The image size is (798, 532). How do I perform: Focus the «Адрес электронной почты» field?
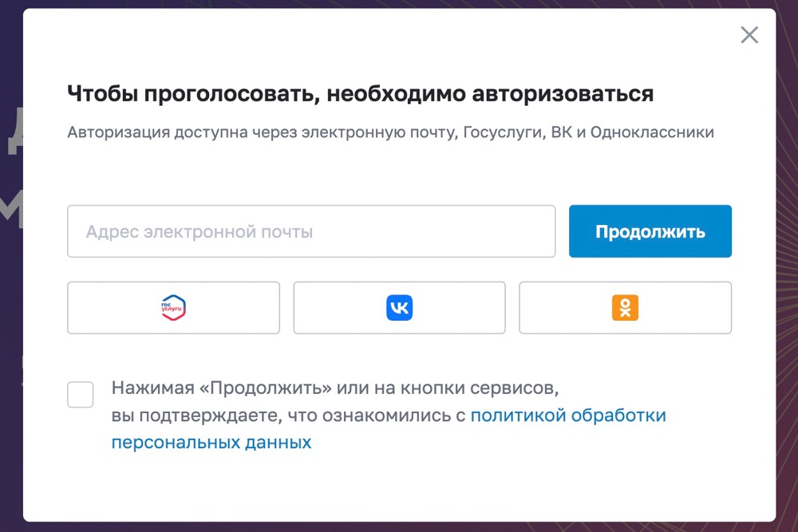click(x=311, y=232)
